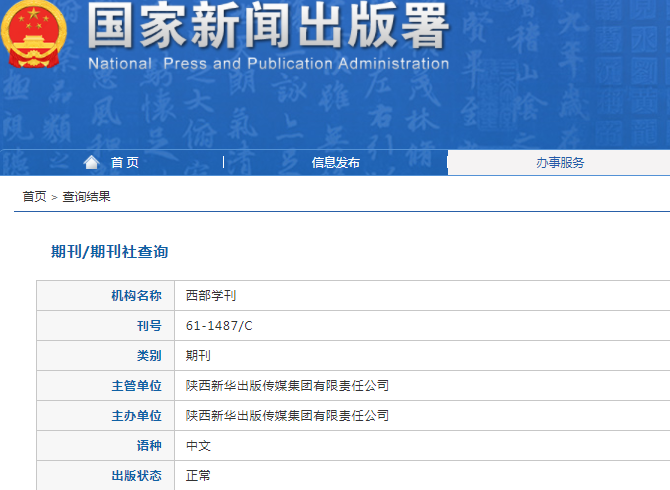The width and height of the screenshot is (670, 490).
Task: Click the house icon in navigation bar
Action: (92, 163)
